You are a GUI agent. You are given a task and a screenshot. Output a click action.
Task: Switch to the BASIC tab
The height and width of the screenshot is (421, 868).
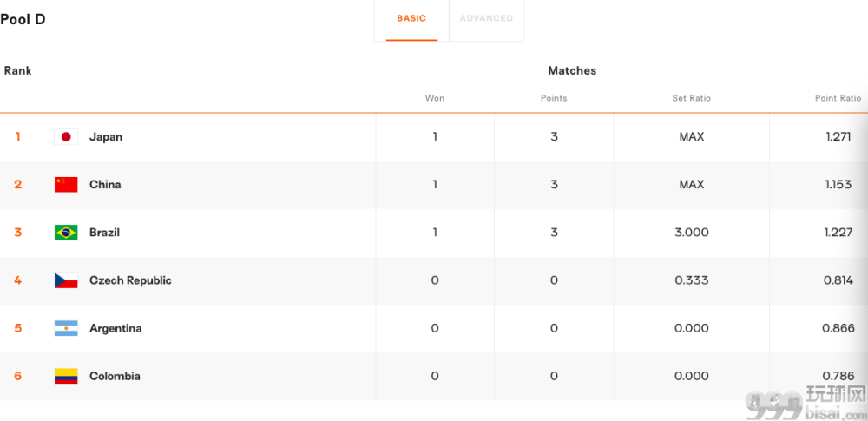click(411, 19)
